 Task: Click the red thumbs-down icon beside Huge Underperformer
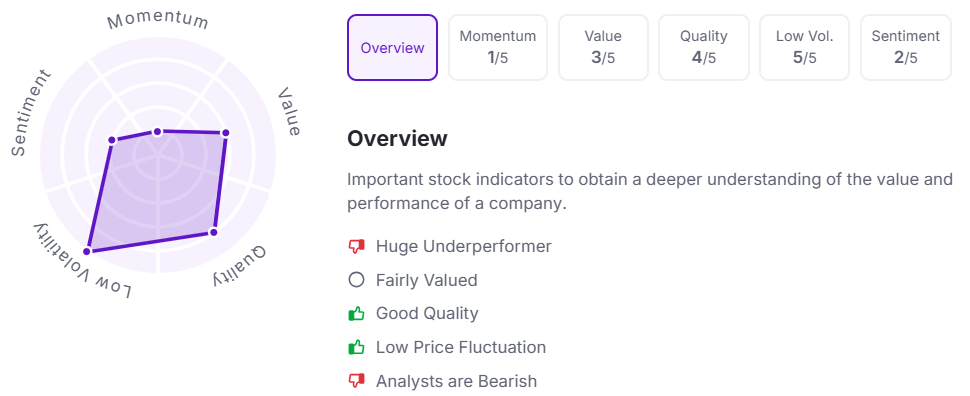tap(356, 247)
